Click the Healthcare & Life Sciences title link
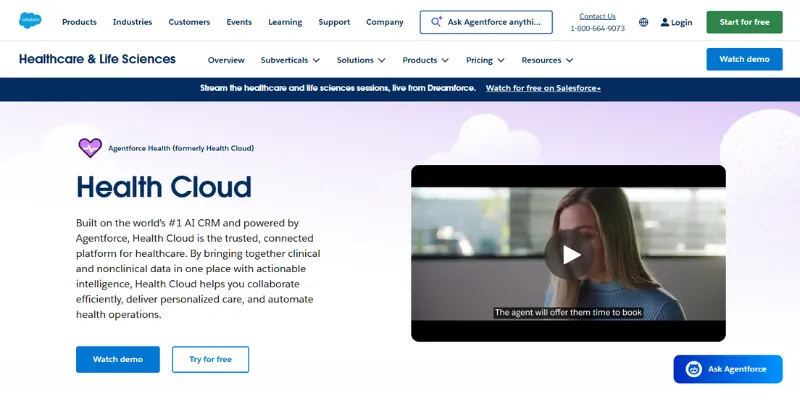 (97, 59)
